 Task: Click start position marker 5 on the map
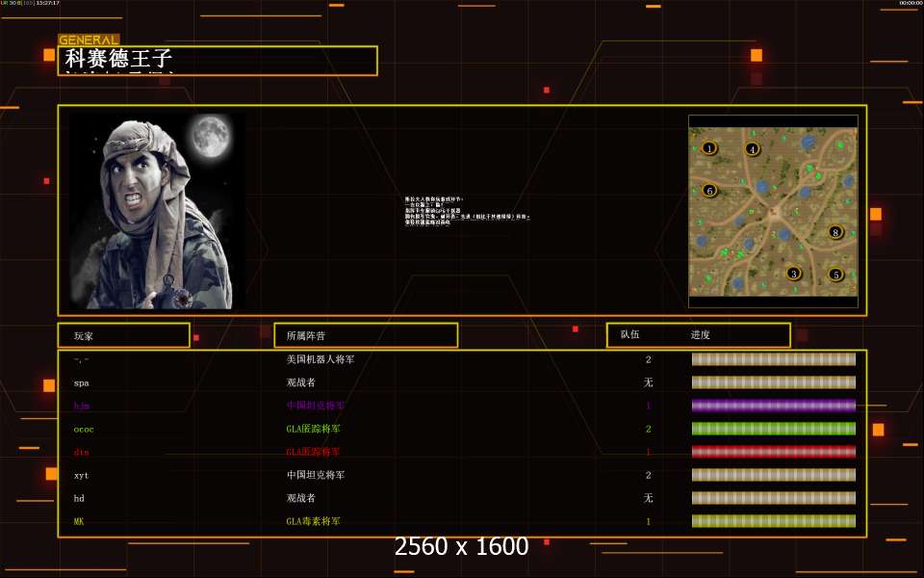(x=835, y=275)
